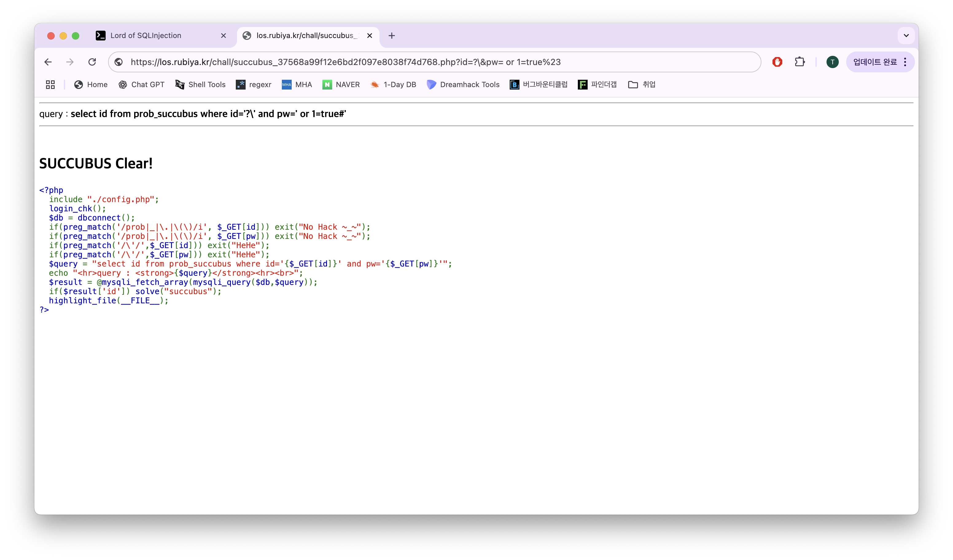Open the regexr bookmark

[253, 85]
